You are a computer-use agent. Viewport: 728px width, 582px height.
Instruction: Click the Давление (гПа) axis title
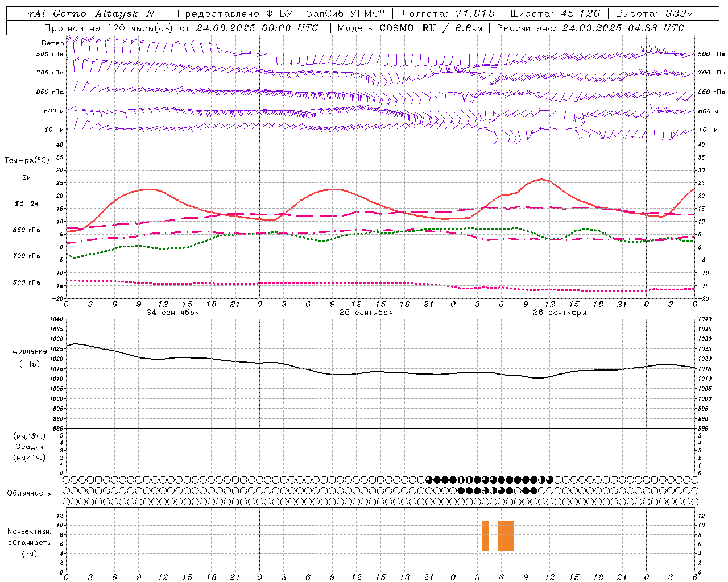pos(30,357)
